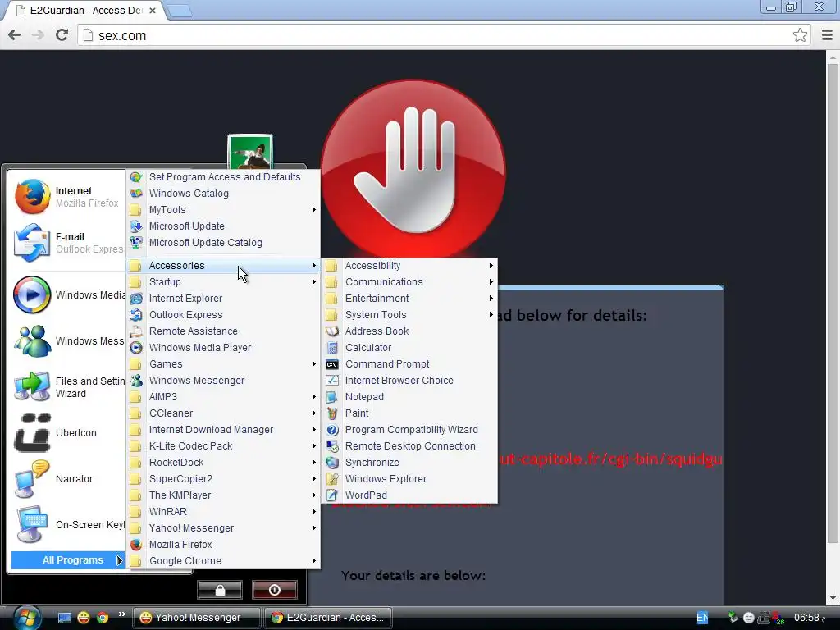Select Set Program Access and Defaults
Image resolution: width=840 pixels, height=630 pixels.
[223, 177]
